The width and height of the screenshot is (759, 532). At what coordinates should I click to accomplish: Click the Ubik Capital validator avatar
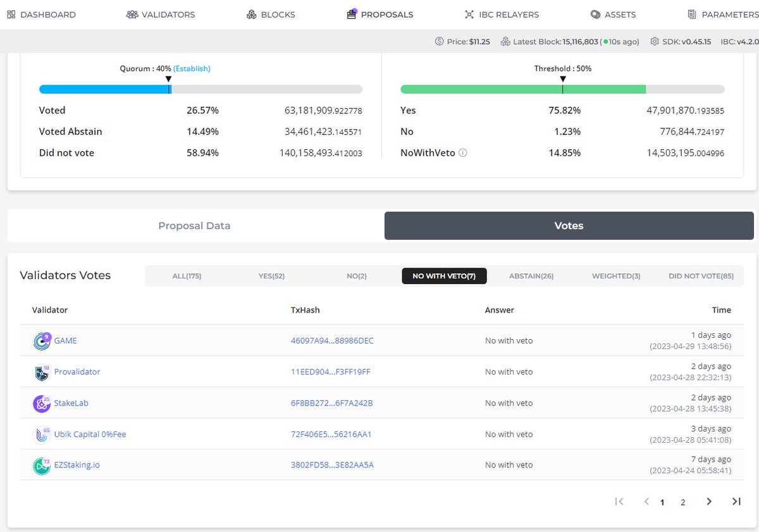tap(42, 435)
